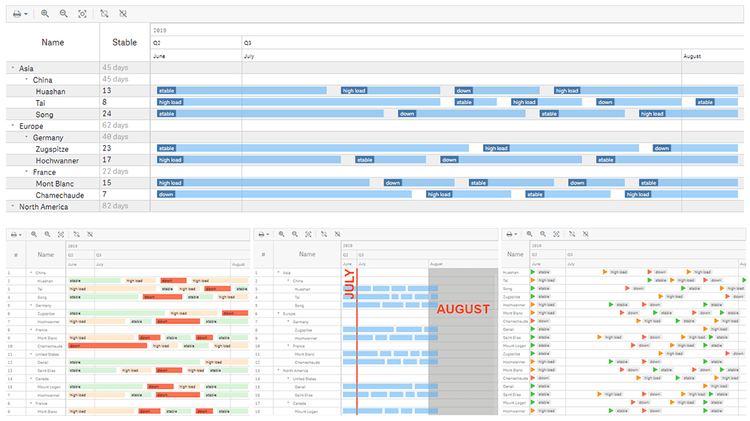This screenshot has width=750, height=421.
Task: Click the zoom in icon in top Gantt toolbar
Action: coord(45,15)
